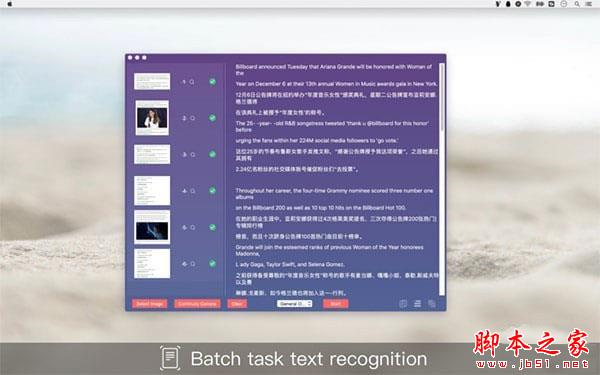The height and width of the screenshot is (375, 600).
Task: Click the green checkmark for item 4
Action: (x=212, y=191)
